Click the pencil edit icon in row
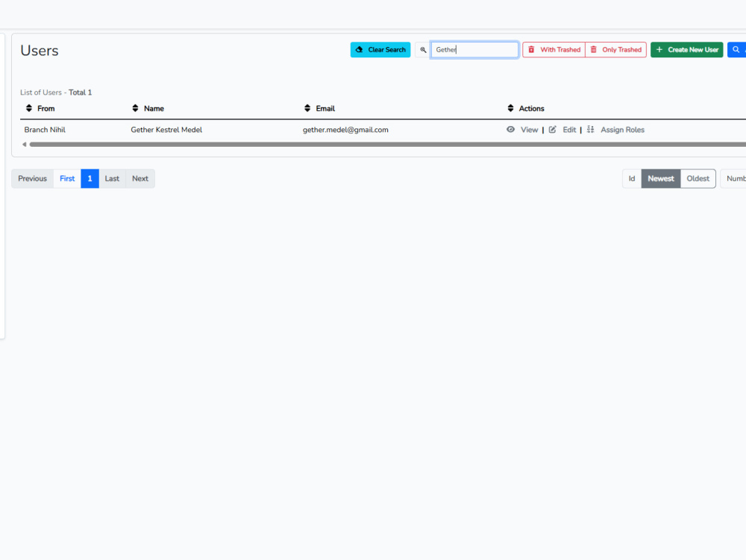 coord(552,129)
